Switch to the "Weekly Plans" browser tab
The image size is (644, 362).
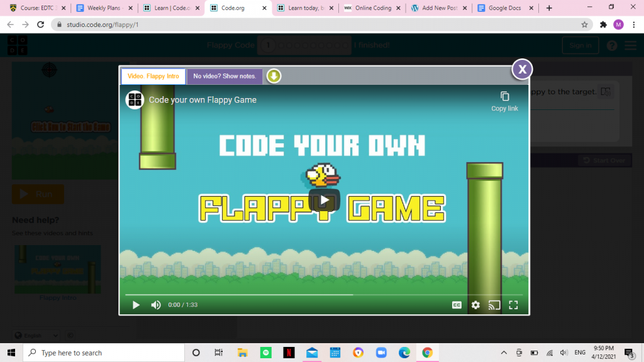tap(104, 8)
